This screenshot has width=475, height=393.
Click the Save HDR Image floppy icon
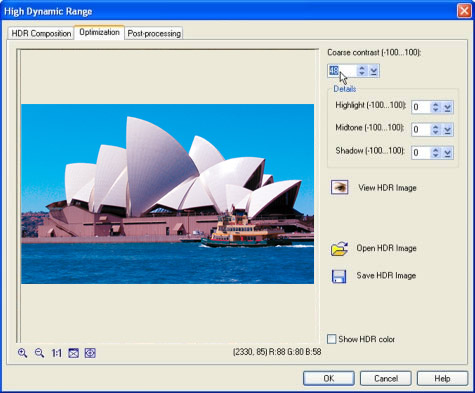(x=339, y=276)
